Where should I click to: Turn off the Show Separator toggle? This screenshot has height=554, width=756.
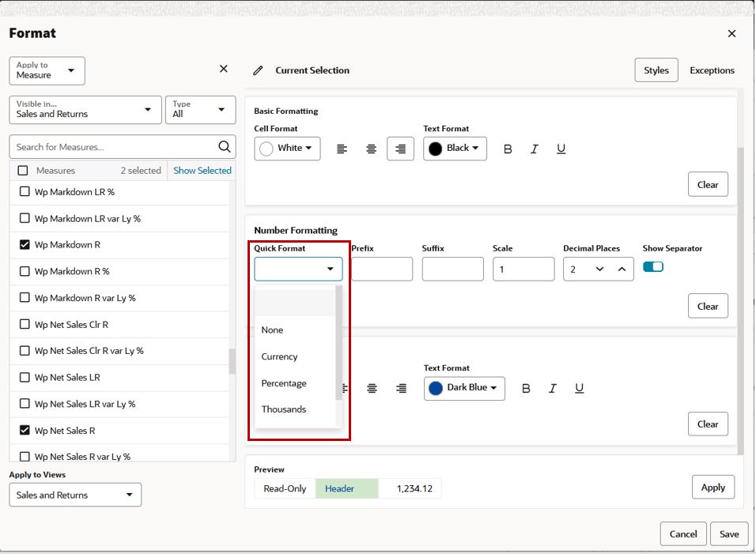[x=653, y=267]
